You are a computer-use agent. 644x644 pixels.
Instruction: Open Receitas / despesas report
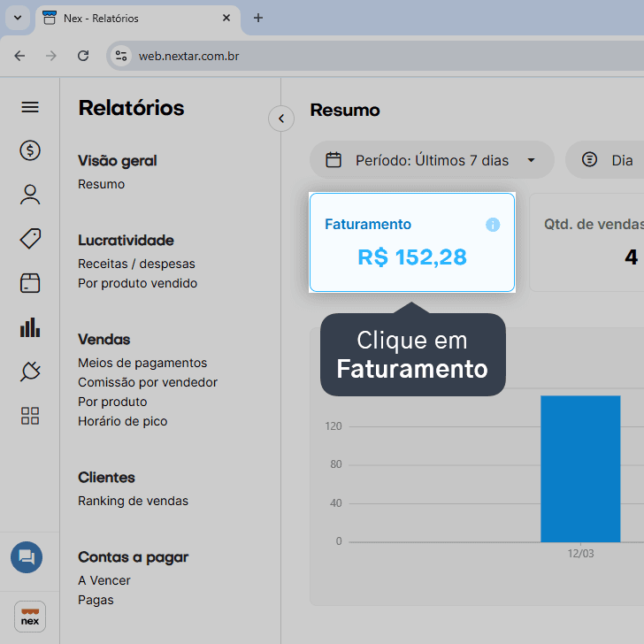pos(136,264)
